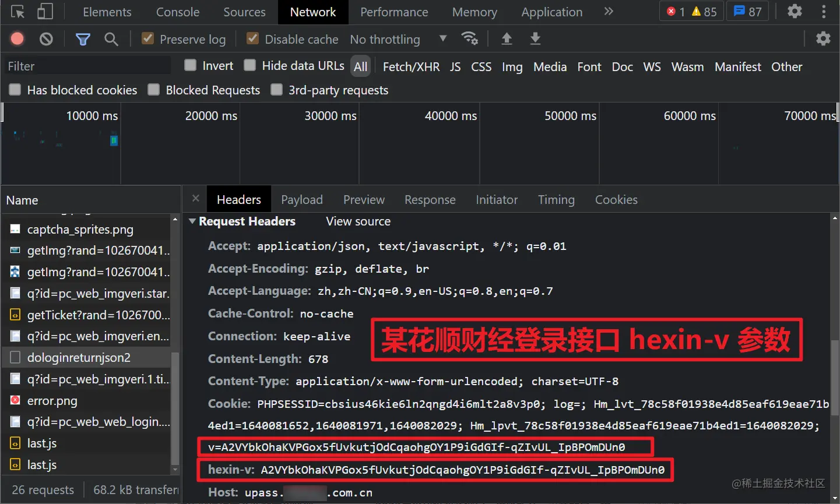Click the 87 issues message badge

pos(747,12)
